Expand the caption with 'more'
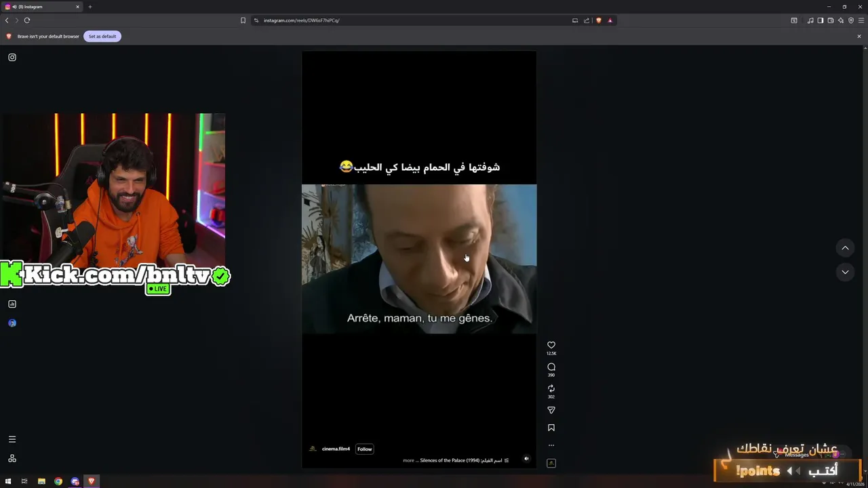 [408, 460]
